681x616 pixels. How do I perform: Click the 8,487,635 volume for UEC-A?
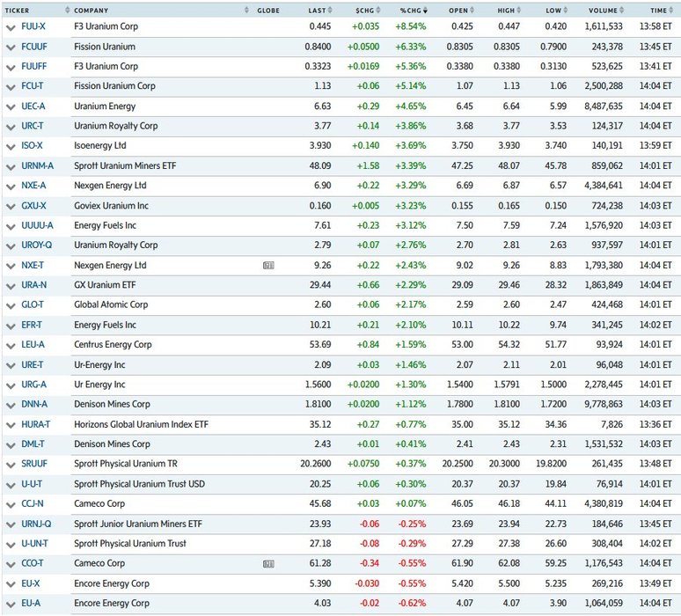(x=604, y=106)
